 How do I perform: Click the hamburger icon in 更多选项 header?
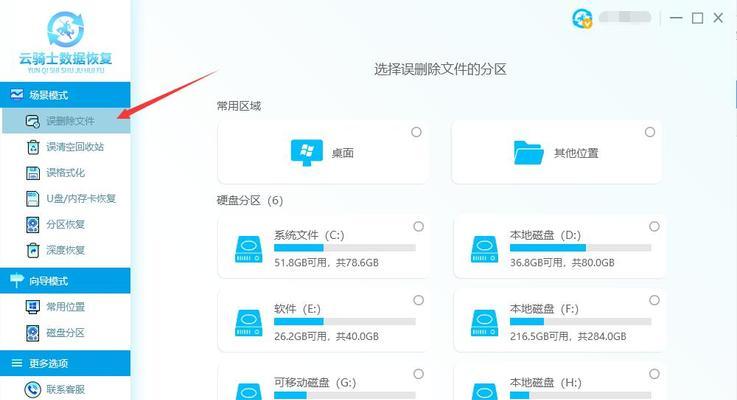click(17, 363)
